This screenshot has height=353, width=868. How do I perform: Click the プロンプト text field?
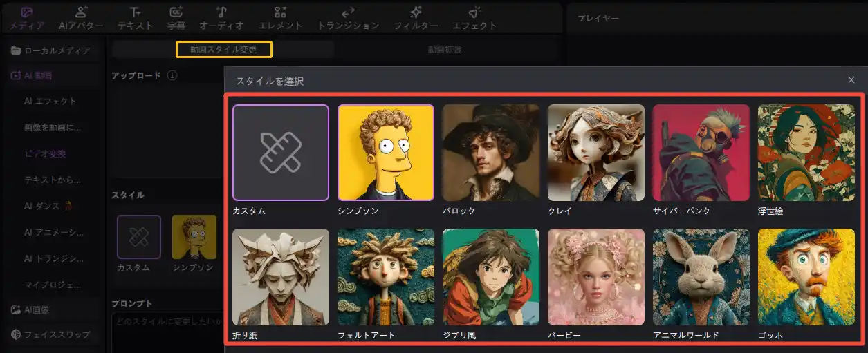click(x=167, y=332)
